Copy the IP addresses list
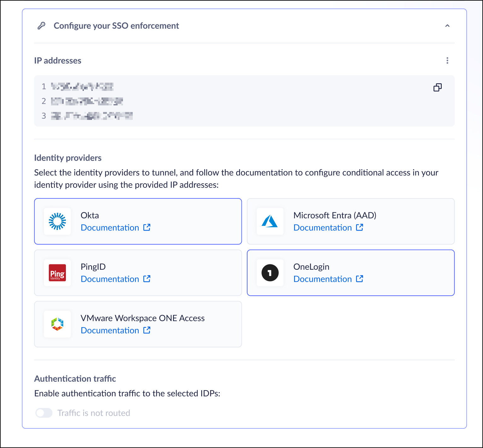 [x=437, y=87]
